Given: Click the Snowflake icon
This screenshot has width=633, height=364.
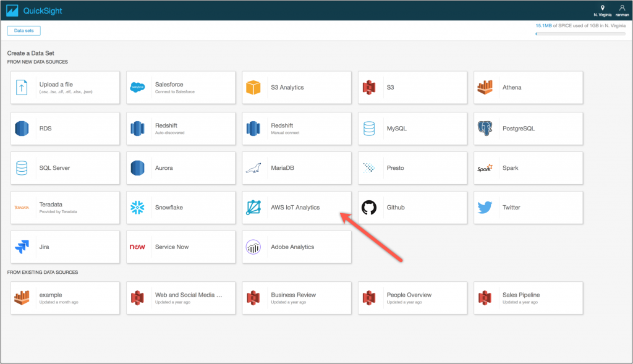Looking at the screenshot, I should click(138, 208).
